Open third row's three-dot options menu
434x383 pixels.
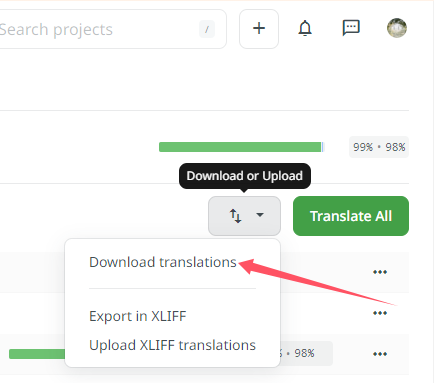[380, 354]
